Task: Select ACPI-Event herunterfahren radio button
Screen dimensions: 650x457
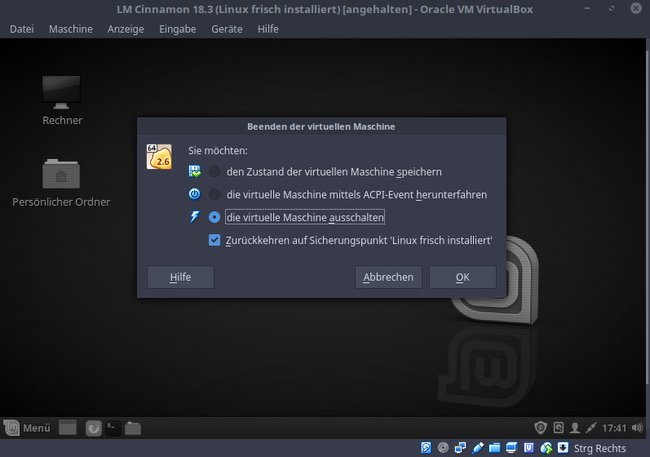Action: (214, 194)
